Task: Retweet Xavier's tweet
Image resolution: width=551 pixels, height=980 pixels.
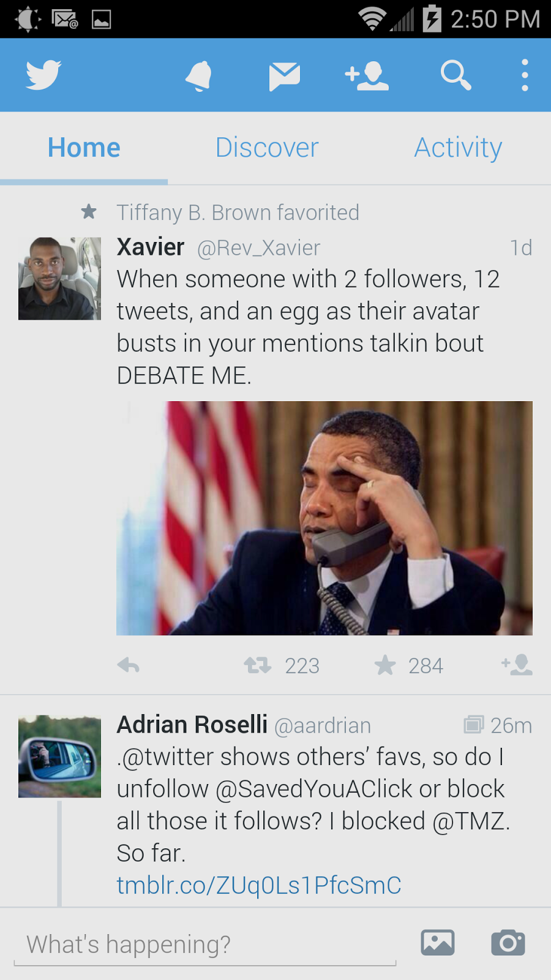Action: click(258, 665)
